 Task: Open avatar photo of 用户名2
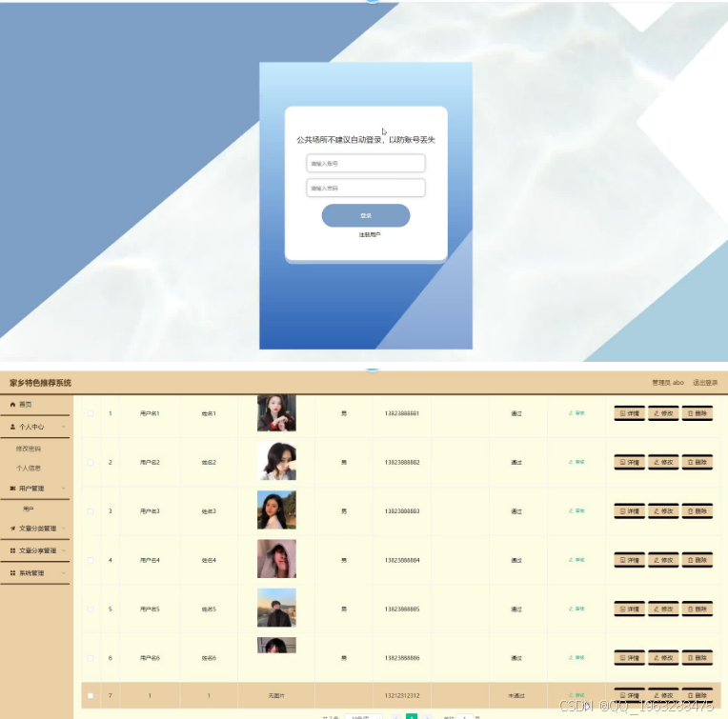(276, 461)
